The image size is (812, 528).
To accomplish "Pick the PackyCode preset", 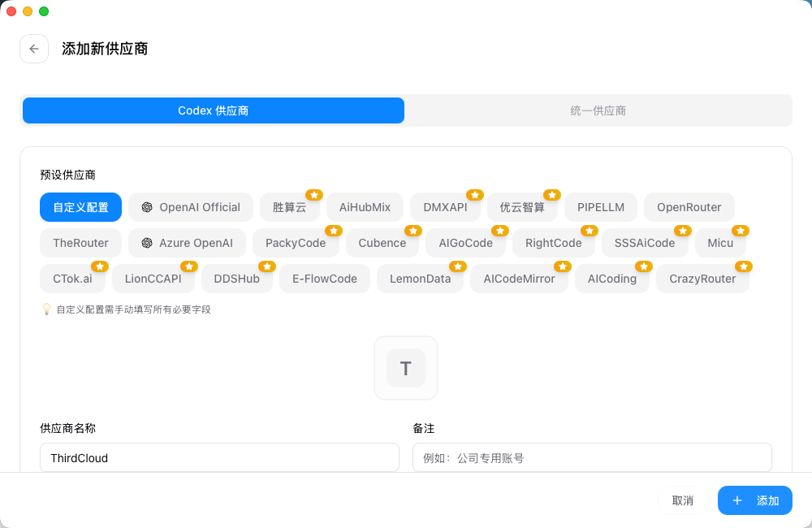I will pos(296,243).
